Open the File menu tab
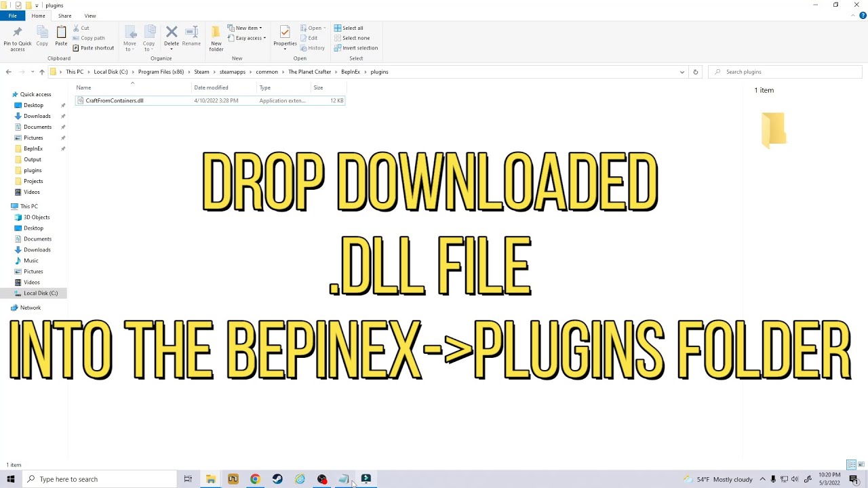The height and width of the screenshot is (488, 868). [x=13, y=16]
